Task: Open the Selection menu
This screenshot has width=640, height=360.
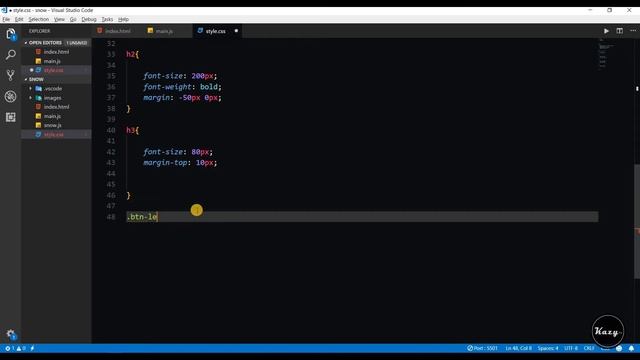Action: click(38, 19)
